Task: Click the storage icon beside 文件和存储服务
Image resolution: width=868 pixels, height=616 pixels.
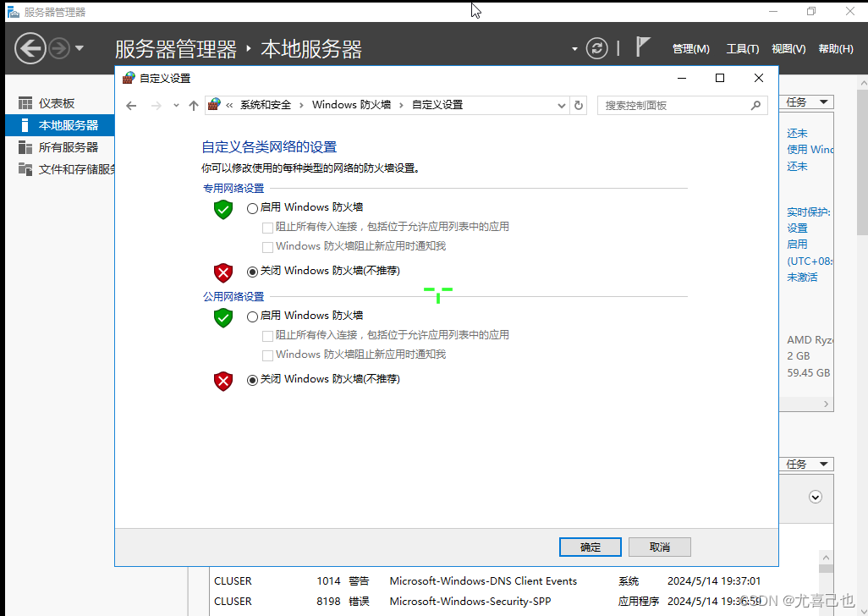Action: [25, 169]
